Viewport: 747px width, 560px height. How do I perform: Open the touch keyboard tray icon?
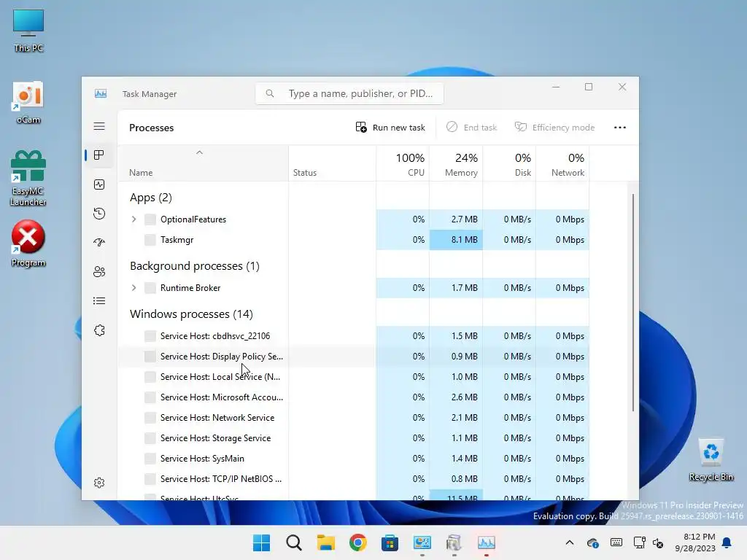coord(616,542)
